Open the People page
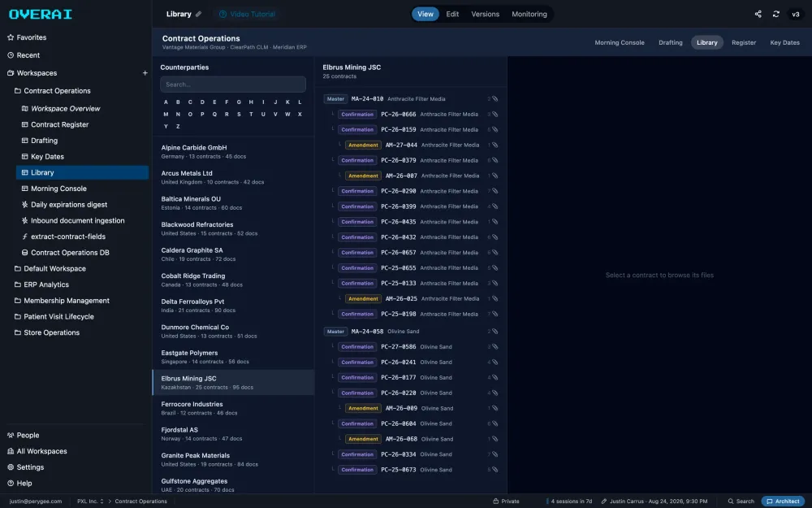The image size is (812, 508). coord(23,435)
